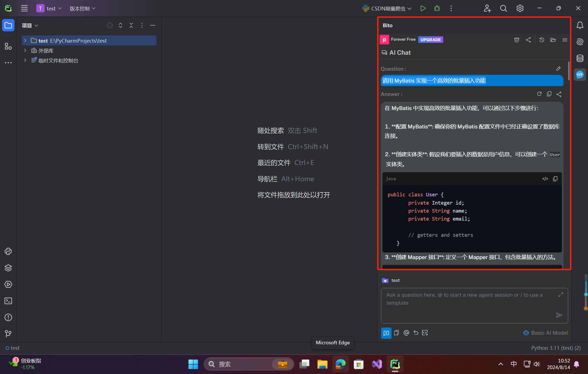Open Python Packages tool window
The image size is (588, 374).
pos(8,268)
